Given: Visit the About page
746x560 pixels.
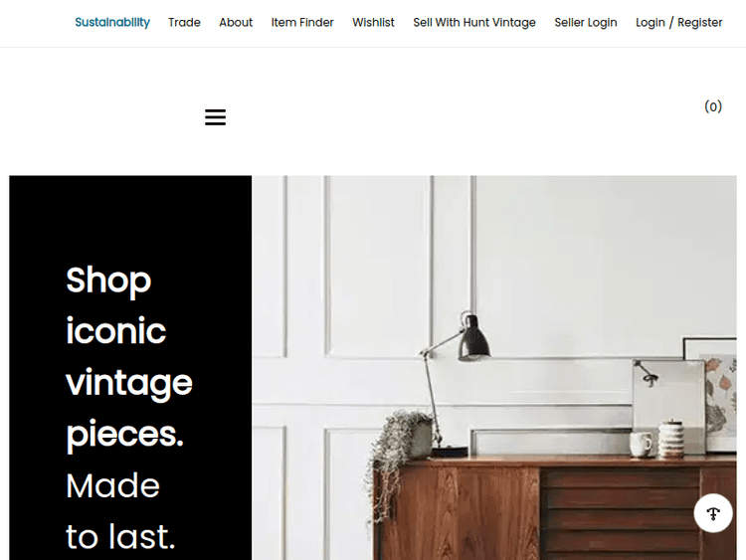Looking at the screenshot, I should click(236, 22).
